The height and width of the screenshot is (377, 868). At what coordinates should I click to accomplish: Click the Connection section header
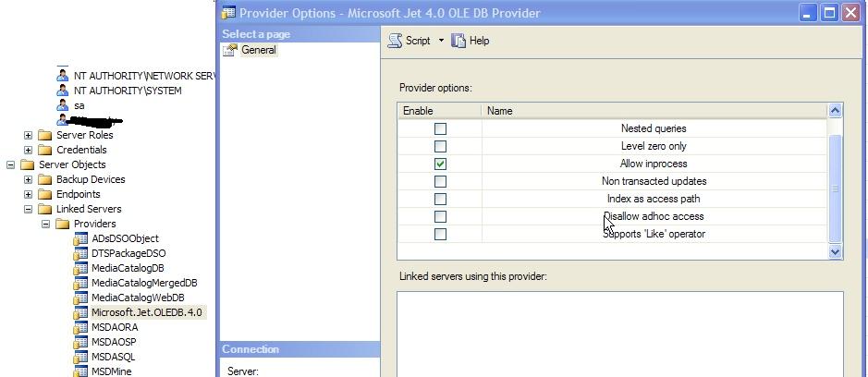click(x=300, y=349)
